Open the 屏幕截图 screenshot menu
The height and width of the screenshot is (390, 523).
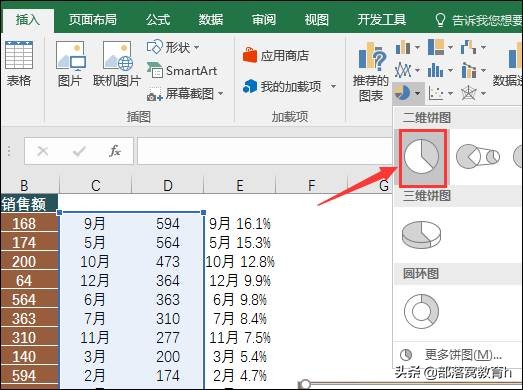point(184,94)
